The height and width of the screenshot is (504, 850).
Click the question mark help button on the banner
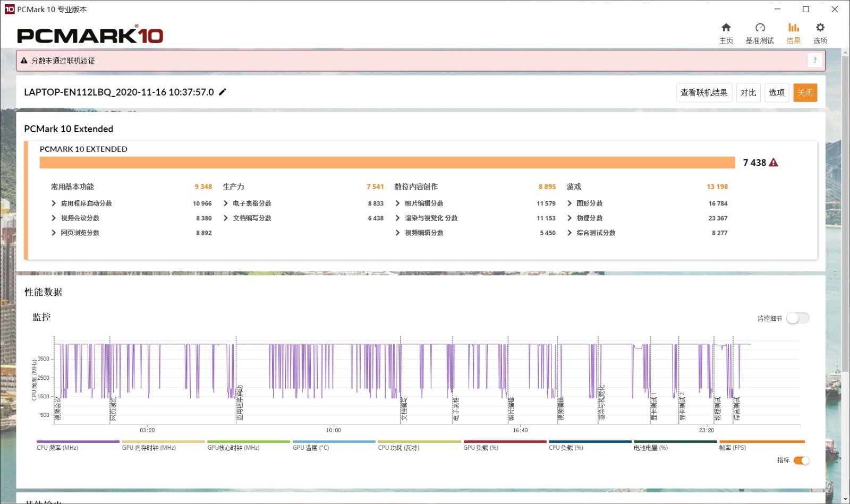tap(815, 61)
